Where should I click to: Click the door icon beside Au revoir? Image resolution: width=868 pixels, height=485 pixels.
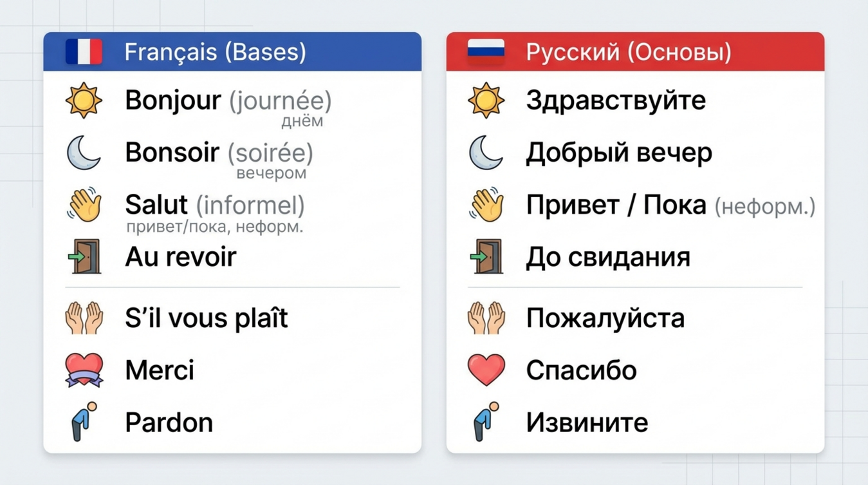(84, 257)
